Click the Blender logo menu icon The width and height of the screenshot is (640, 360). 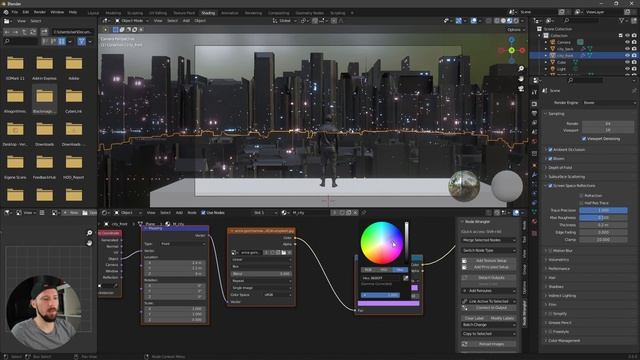6,12
